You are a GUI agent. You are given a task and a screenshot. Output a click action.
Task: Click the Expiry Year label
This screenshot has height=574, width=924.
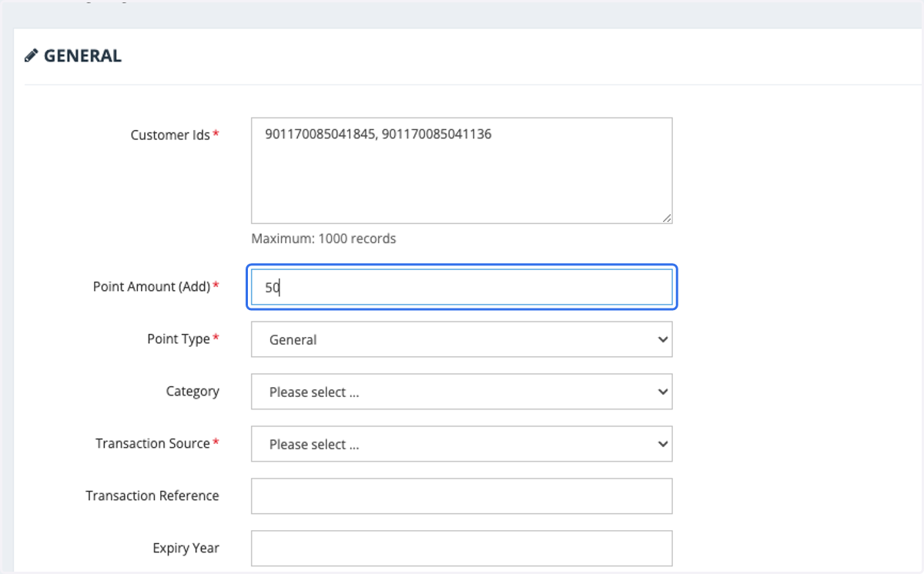(x=186, y=548)
